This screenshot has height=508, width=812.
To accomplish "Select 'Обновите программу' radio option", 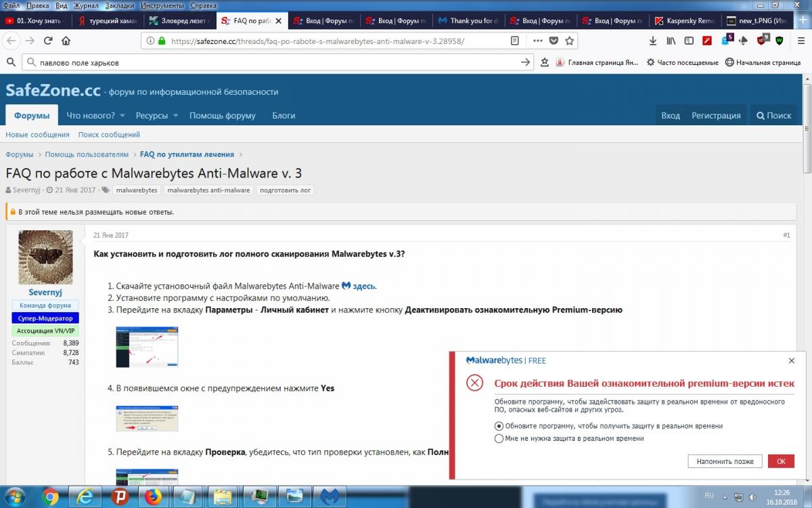I will point(499,426).
